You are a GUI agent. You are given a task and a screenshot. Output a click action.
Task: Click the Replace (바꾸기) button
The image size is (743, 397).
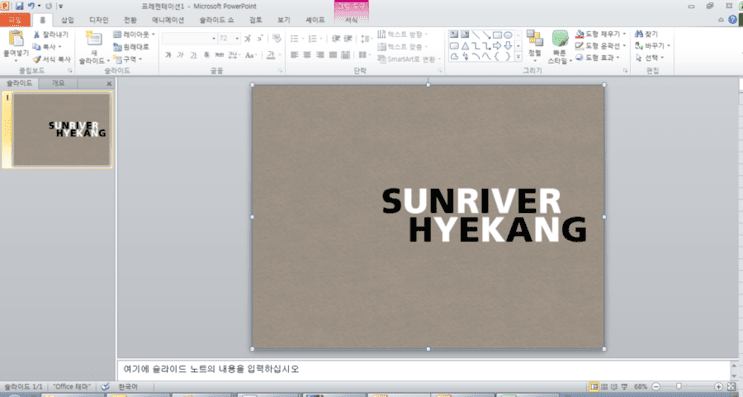click(652, 46)
